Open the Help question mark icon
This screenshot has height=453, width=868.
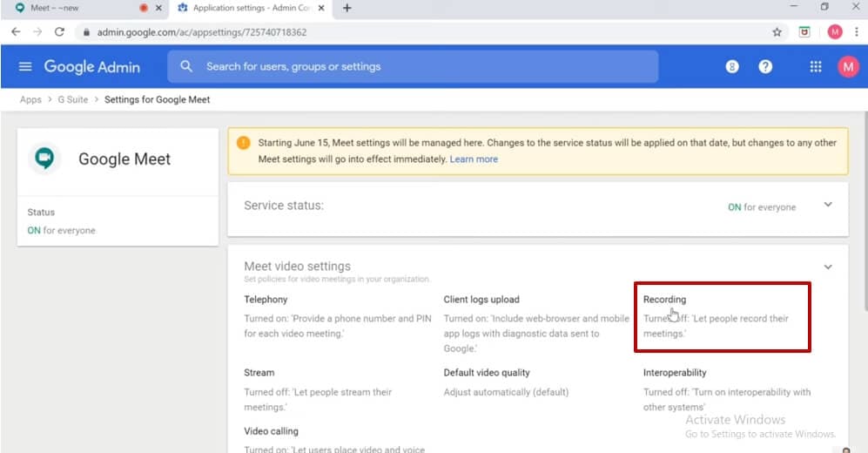tap(765, 67)
